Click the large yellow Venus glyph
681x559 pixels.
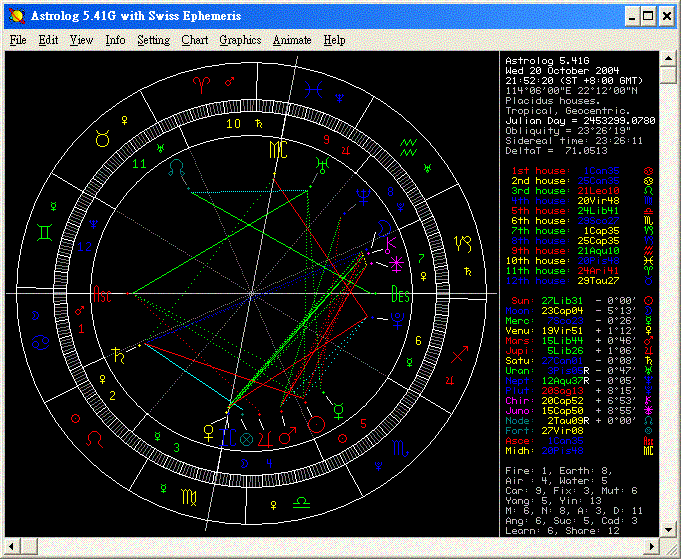(x=208, y=433)
